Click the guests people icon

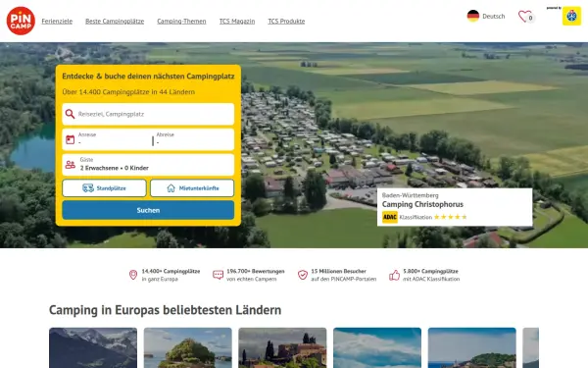(x=71, y=165)
